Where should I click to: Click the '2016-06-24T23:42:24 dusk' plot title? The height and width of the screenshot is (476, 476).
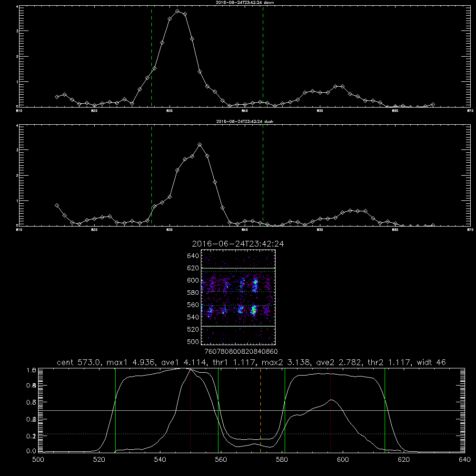tap(245, 121)
